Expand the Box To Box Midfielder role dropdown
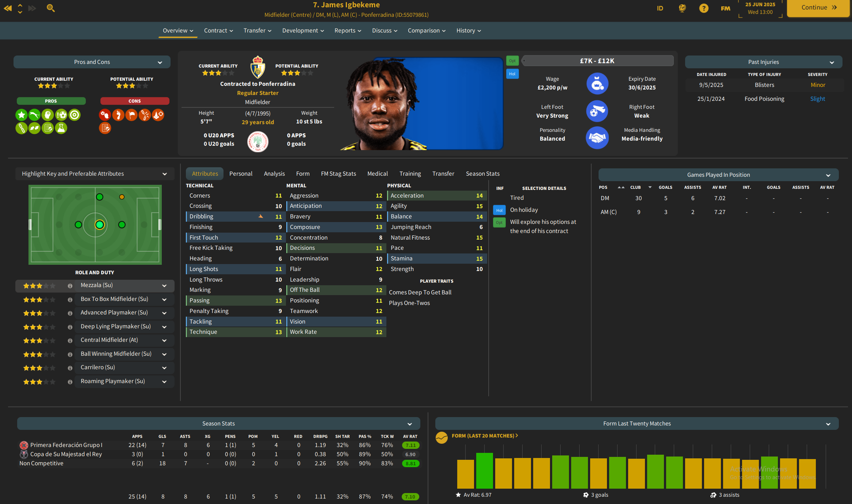 point(164,299)
